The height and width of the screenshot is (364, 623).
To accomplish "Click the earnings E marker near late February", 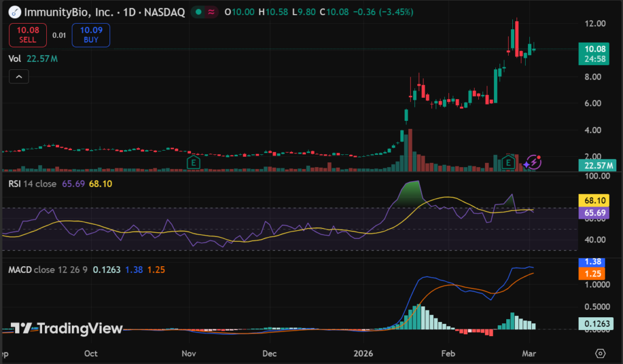I will 509,162.
